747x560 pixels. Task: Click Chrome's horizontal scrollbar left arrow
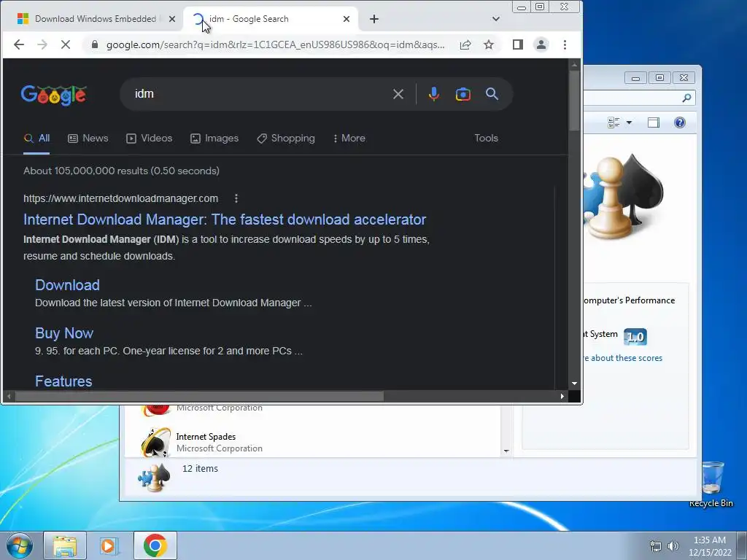pyautogui.click(x=9, y=396)
